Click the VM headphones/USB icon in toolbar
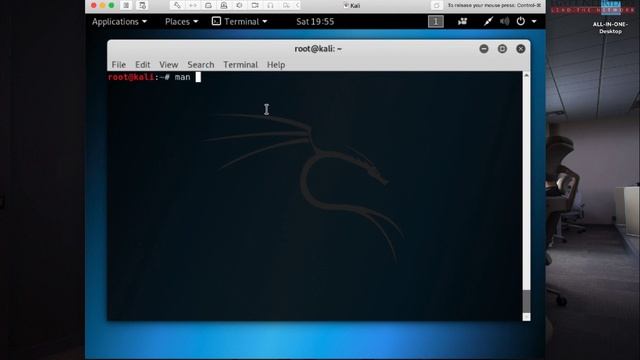 coord(270,5)
